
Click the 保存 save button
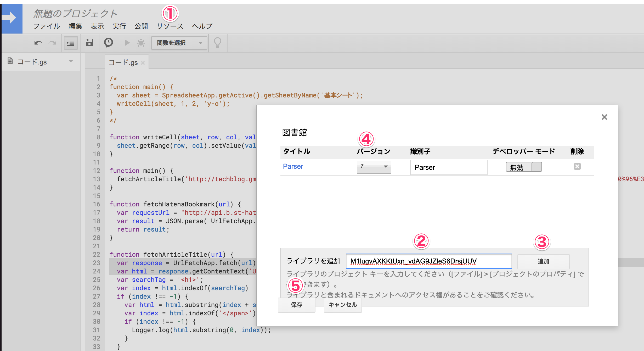tap(296, 305)
